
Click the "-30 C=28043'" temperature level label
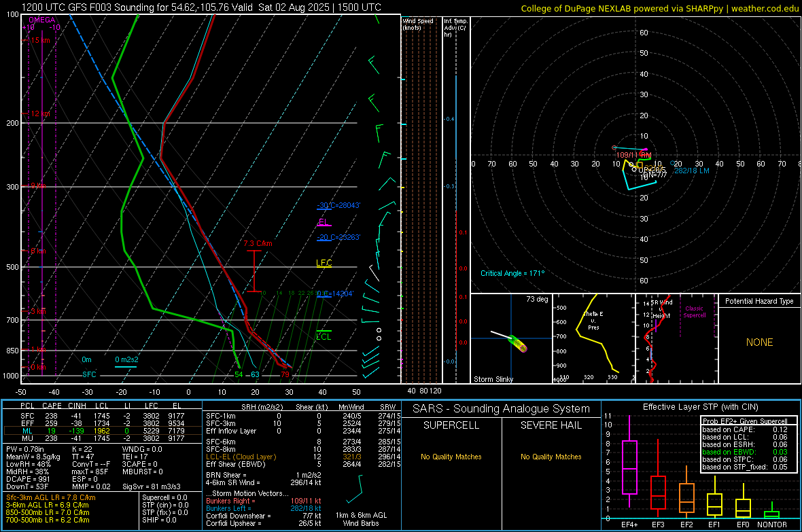click(x=338, y=205)
